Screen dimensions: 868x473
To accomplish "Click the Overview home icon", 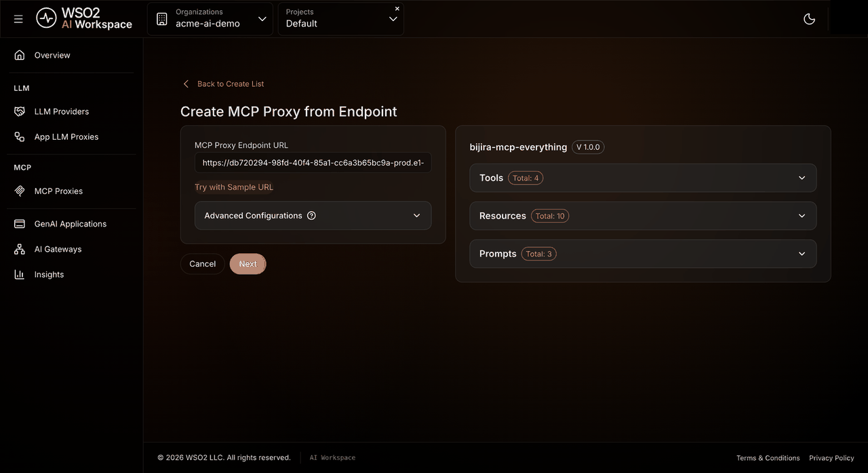I will tap(20, 55).
